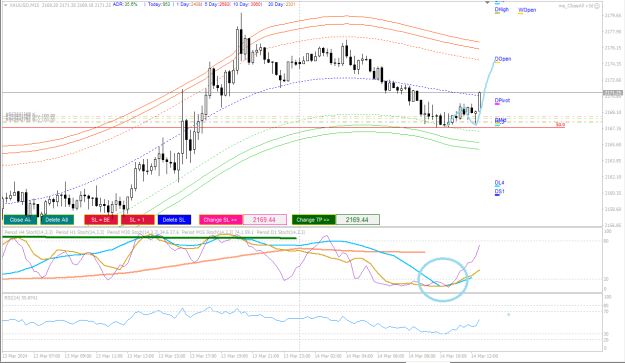Edit the Change TP price field
The height and width of the screenshot is (363, 625).
[x=358, y=220]
